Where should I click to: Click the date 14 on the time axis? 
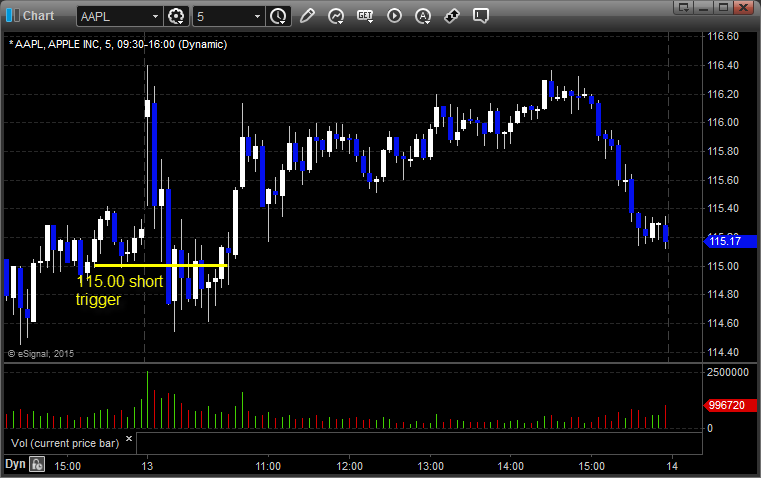click(x=672, y=466)
